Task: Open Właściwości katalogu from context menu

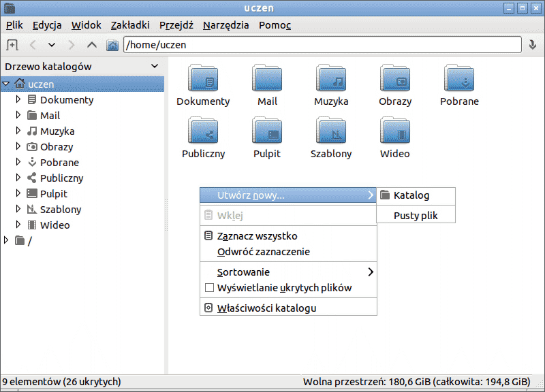Action: (x=266, y=308)
